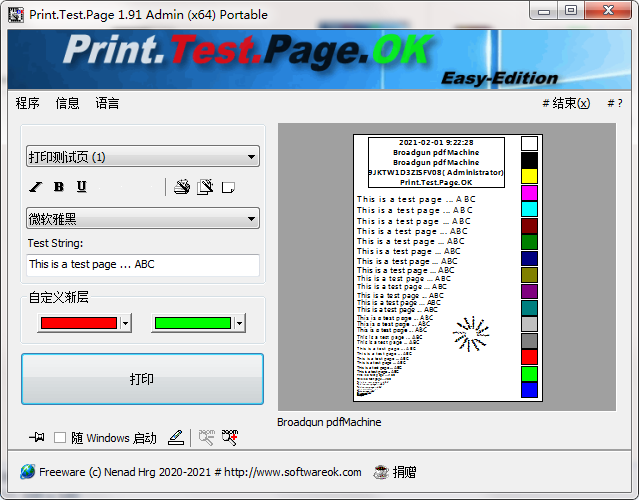This screenshot has width=639, height=500.
Task: Click the large 打印 print button
Action: coord(142,379)
